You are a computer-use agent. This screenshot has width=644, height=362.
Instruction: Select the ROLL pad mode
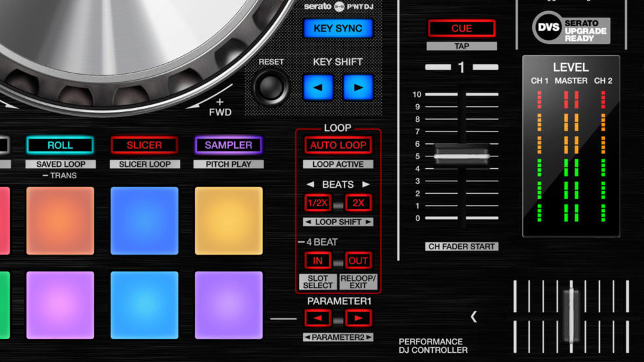(x=59, y=145)
